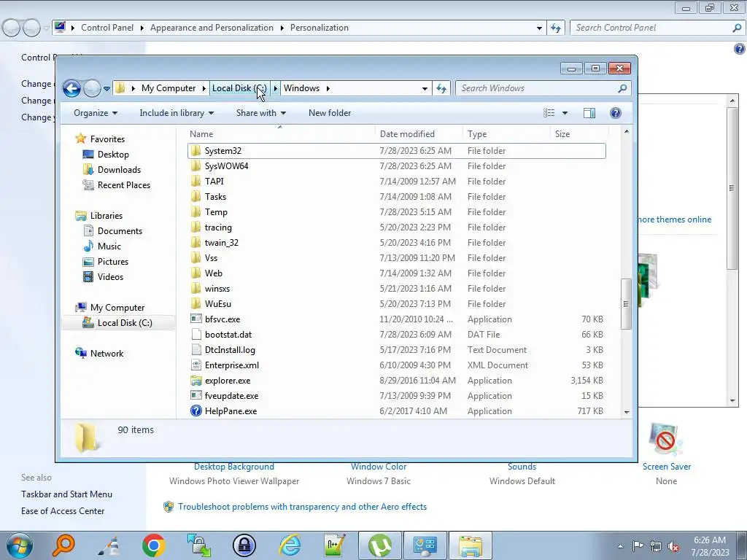Open Desktop in Favorites
This screenshot has height=560, width=747.
(x=113, y=155)
